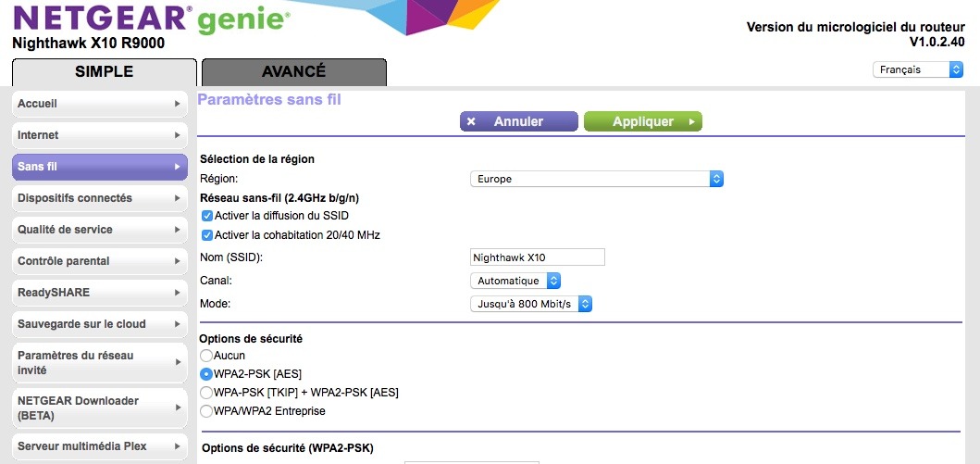Click the Réseau sans-fil (2.4GHz b/g/n) heading

pos(279,198)
